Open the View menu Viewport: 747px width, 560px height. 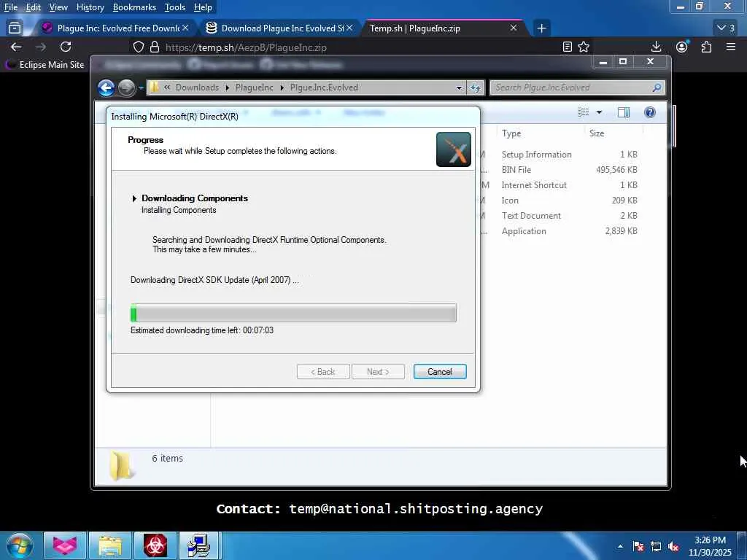pos(58,7)
